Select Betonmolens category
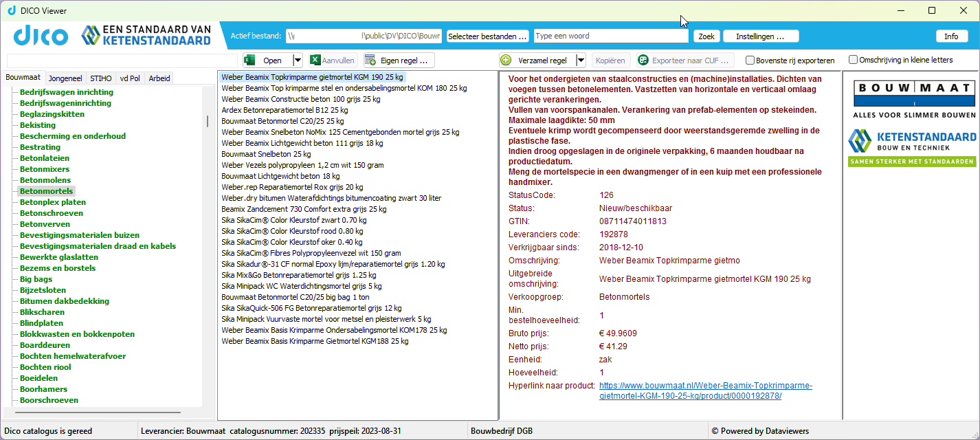980x440 pixels. tap(45, 180)
